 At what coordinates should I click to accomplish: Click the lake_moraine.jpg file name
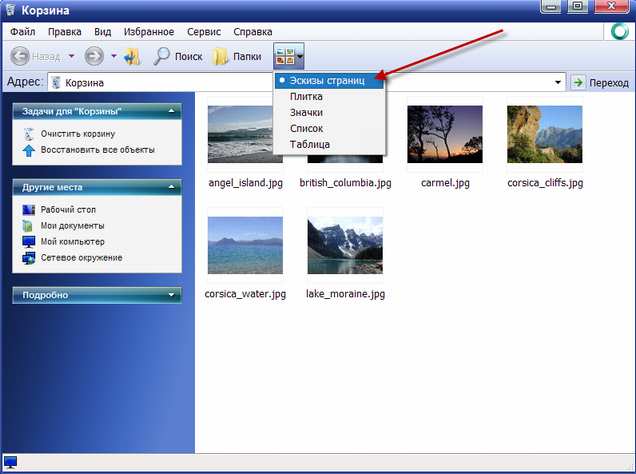345,294
